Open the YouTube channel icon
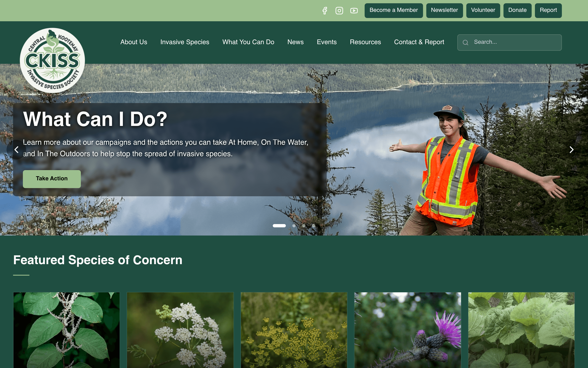Viewport: 588px width, 368px height. (x=354, y=11)
